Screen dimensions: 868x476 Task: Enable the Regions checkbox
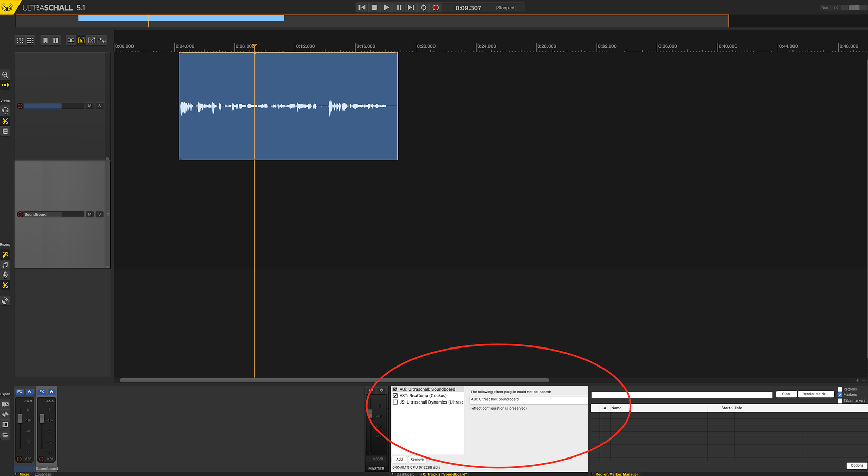pyautogui.click(x=840, y=389)
